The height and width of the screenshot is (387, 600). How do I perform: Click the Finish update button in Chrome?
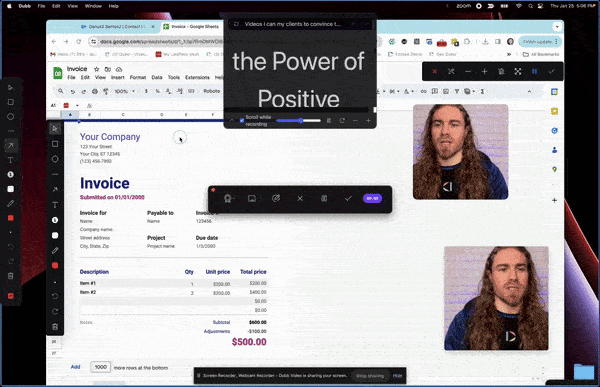pos(540,41)
